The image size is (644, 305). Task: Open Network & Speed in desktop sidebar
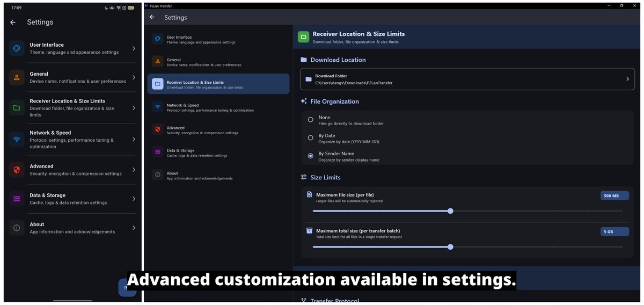218,107
